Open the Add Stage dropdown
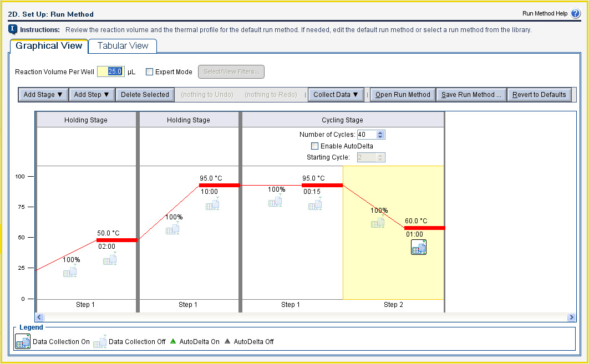The width and height of the screenshot is (589, 364). (43, 95)
